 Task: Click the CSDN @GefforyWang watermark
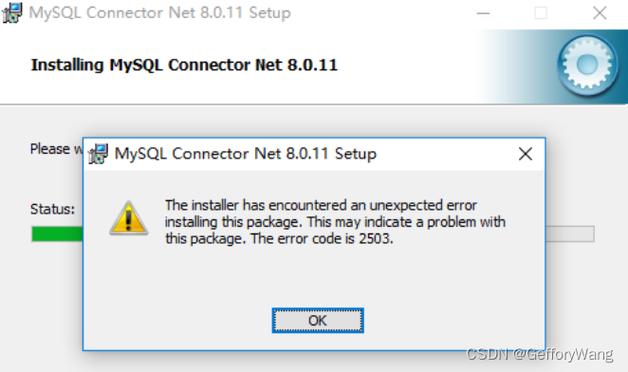[x=540, y=355]
